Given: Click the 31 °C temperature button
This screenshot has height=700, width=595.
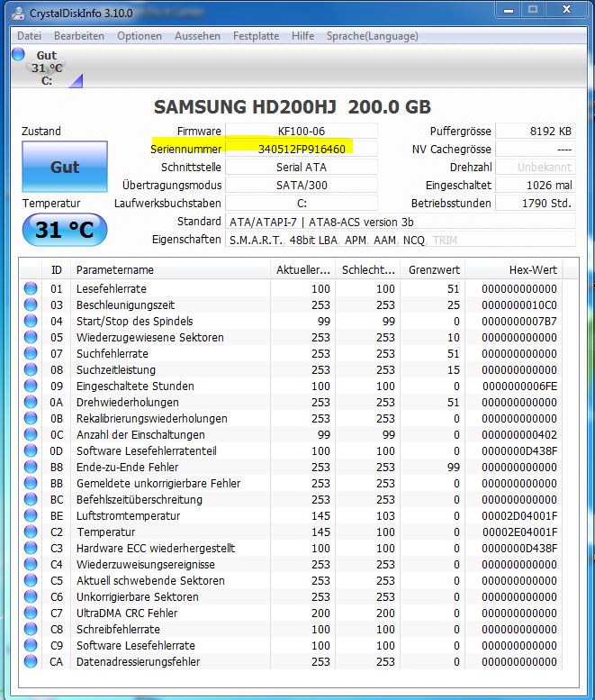Looking at the screenshot, I should [65, 230].
